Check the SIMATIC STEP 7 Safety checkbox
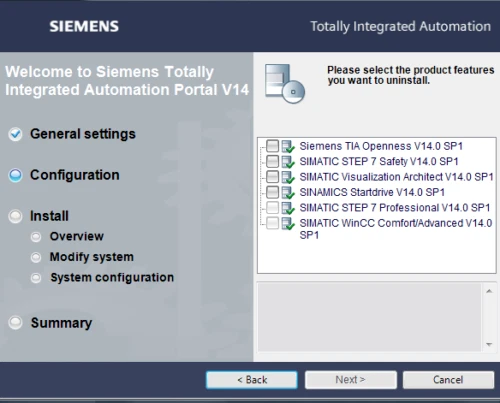 [272, 161]
